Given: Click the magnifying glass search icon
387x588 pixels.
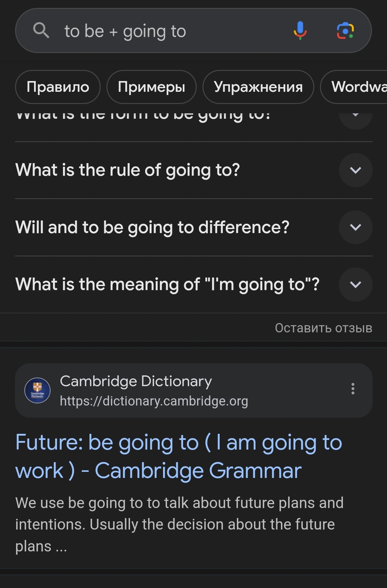Looking at the screenshot, I should pyautogui.click(x=41, y=31).
